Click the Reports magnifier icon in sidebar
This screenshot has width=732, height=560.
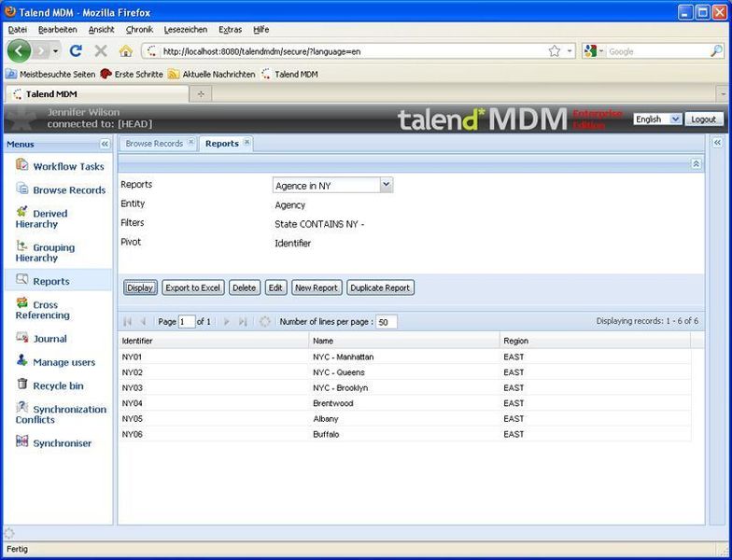point(22,280)
